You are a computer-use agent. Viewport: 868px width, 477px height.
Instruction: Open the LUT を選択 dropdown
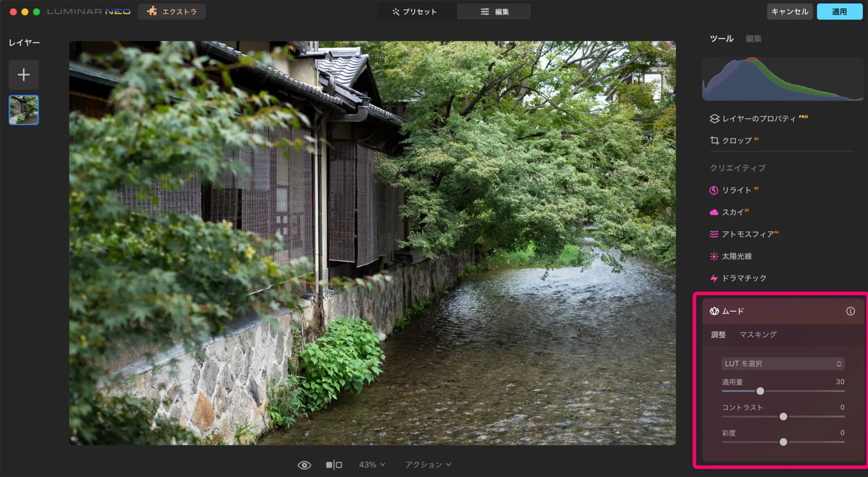[x=782, y=364]
